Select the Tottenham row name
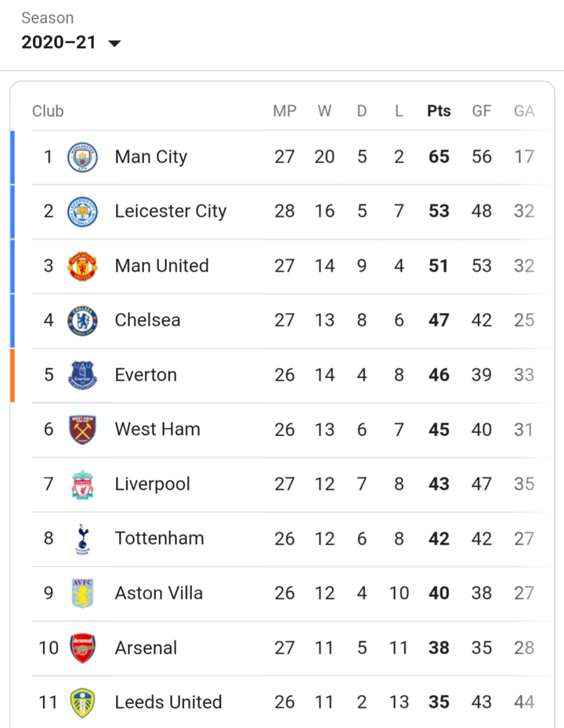 pos(159,539)
